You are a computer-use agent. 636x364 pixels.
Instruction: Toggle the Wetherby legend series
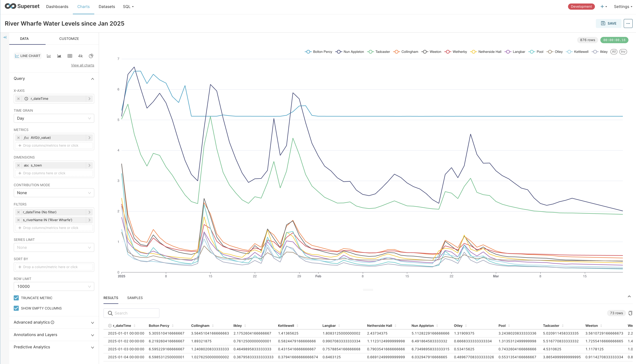[455, 52]
